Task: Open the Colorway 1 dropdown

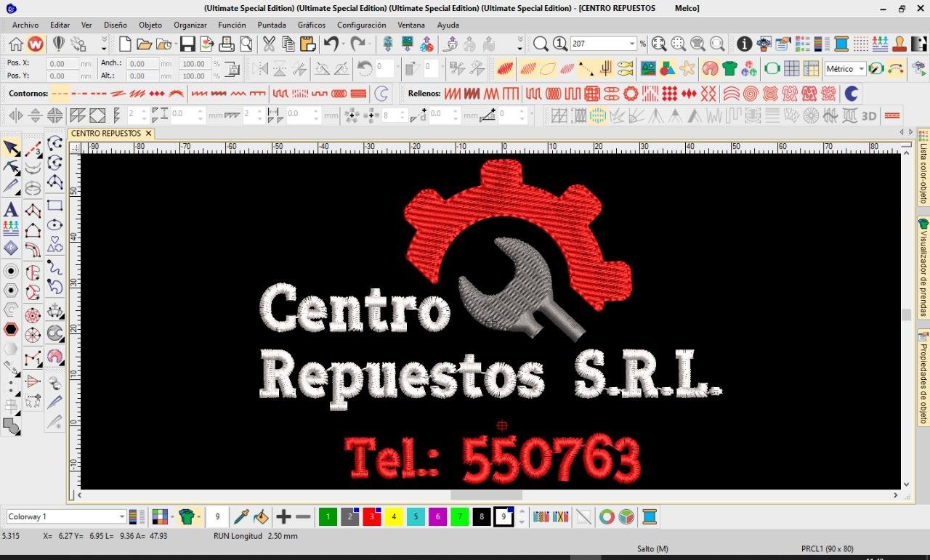Action: pyautogui.click(x=121, y=517)
